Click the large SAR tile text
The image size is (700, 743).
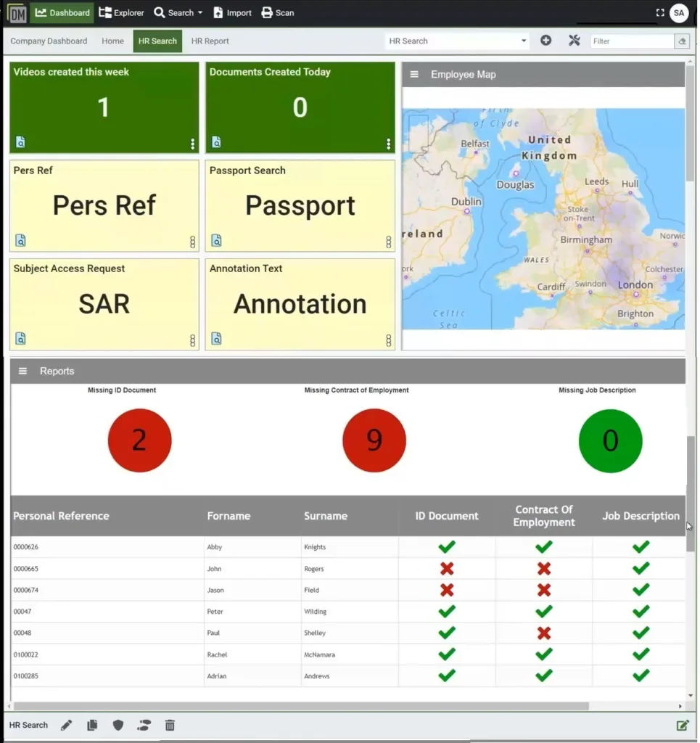[x=104, y=304]
